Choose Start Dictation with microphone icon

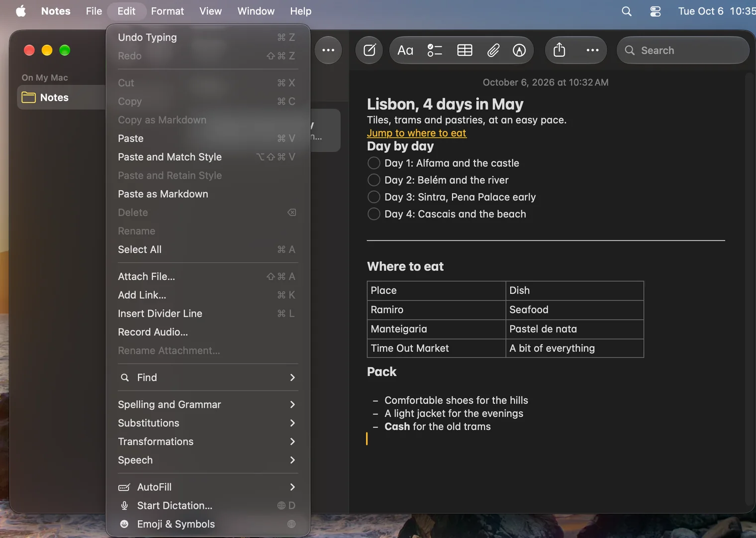coord(208,506)
